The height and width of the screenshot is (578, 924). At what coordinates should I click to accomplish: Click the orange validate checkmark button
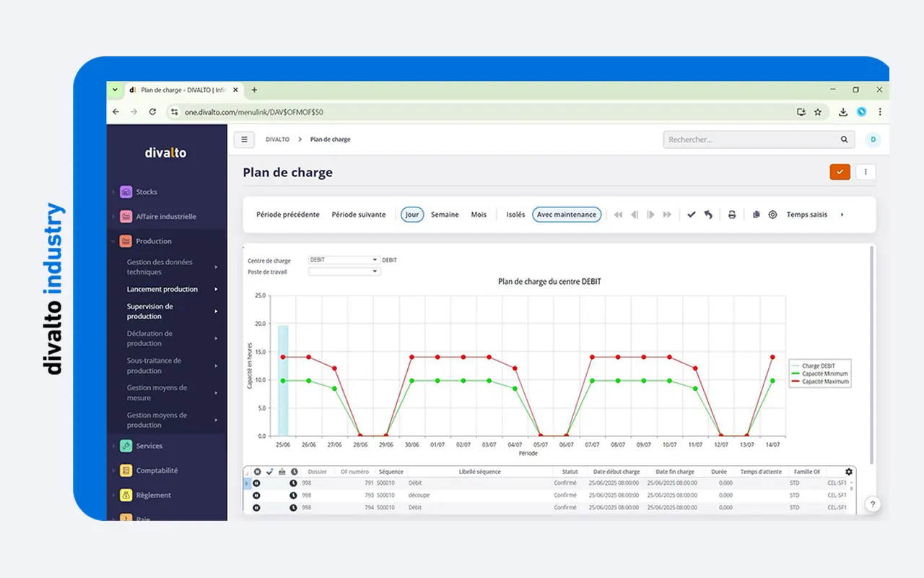tap(840, 172)
